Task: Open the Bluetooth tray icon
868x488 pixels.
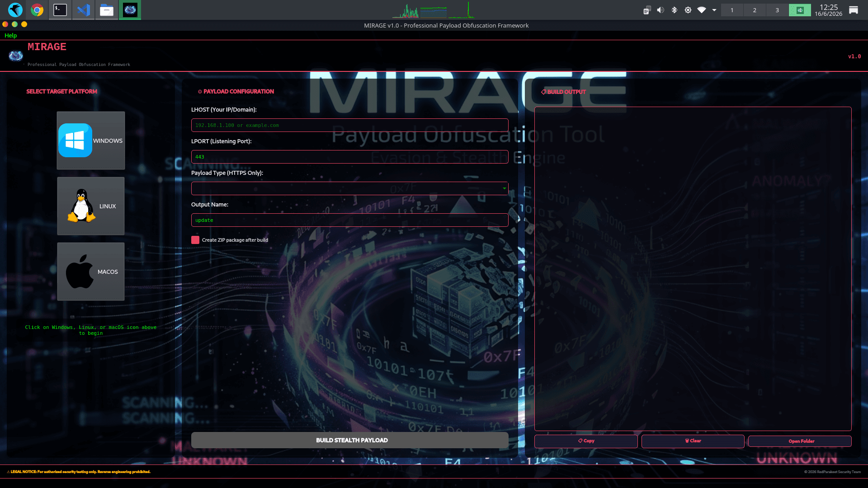Action: (x=674, y=10)
